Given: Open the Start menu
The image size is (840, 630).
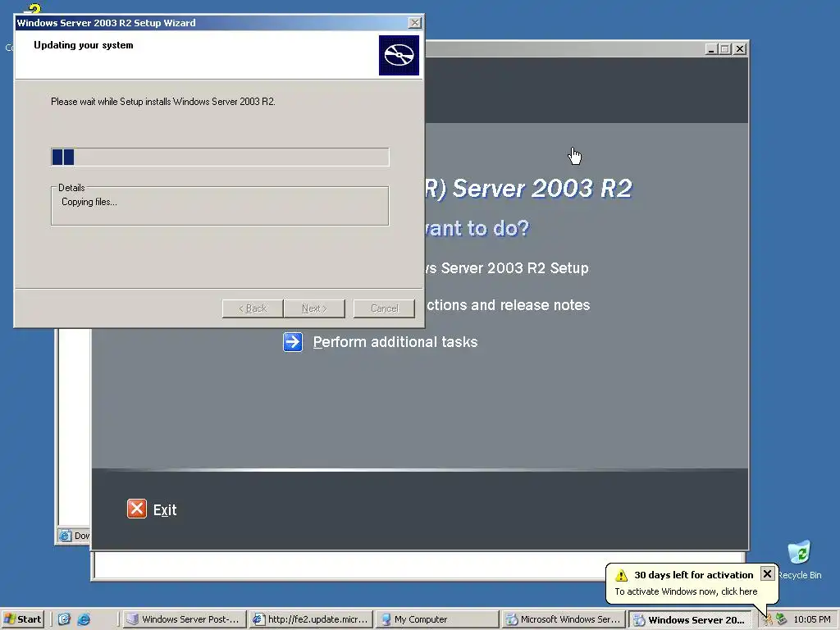Looking at the screenshot, I should point(22,619).
